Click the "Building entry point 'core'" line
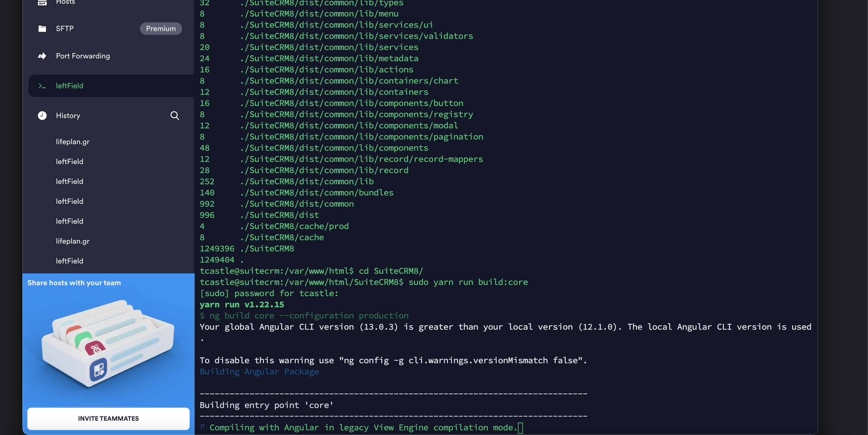The width and height of the screenshot is (868, 435). click(x=266, y=405)
